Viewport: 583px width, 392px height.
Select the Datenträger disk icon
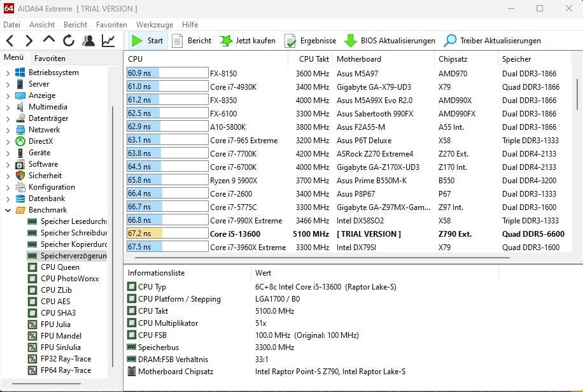point(20,118)
